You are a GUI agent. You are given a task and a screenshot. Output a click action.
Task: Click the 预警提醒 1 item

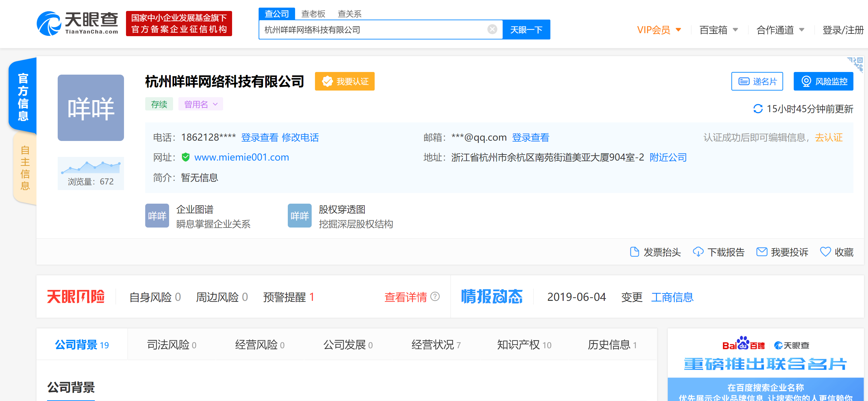289,297
